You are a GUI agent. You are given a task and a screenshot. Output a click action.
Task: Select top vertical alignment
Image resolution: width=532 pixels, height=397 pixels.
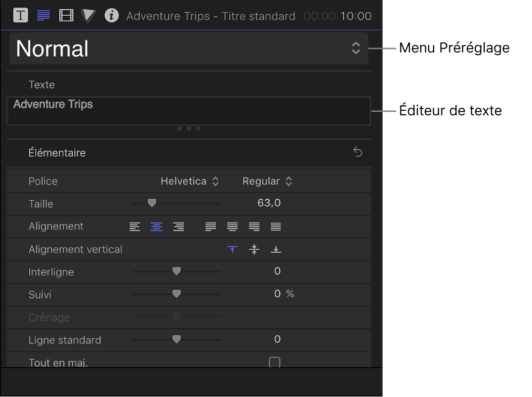coord(232,249)
